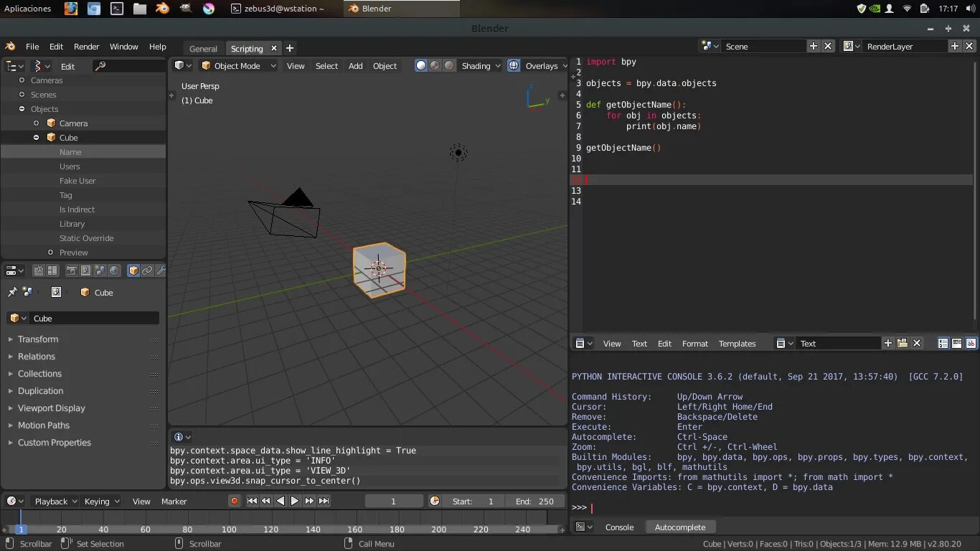
Task: Open the Workspace layout properties tab
Action: coord(52,270)
